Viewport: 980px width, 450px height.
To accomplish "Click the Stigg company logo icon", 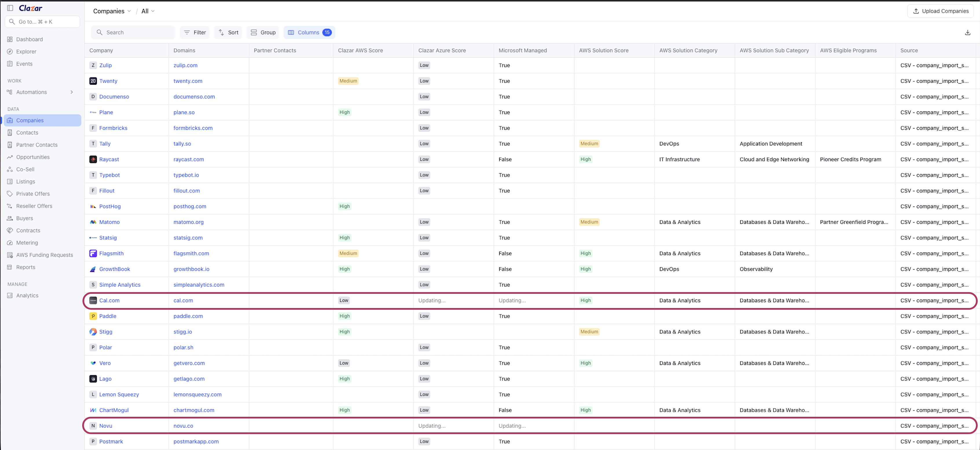I will [x=93, y=332].
